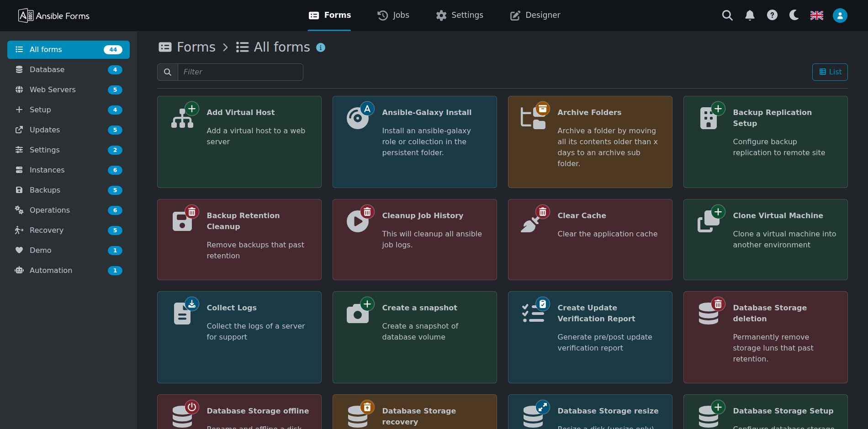Viewport: 868px width, 429px height.
Task: Click the Create Update Verification Report checklist icon
Action: point(533,314)
